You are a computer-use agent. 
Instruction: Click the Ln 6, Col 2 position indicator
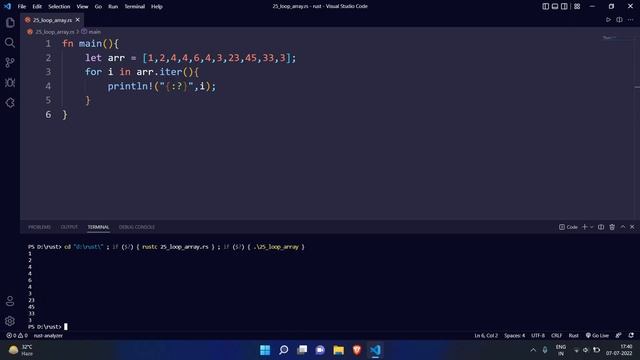(486, 336)
